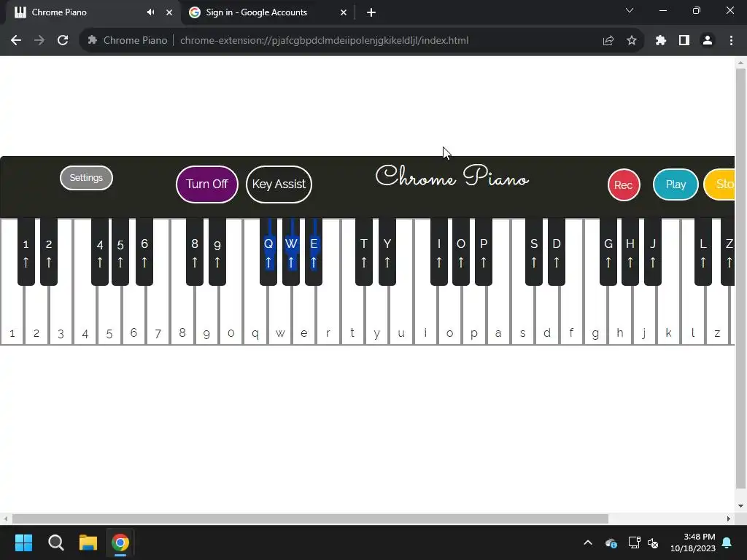
Task: Show hidden system tray icons
Action: (588, 542)
